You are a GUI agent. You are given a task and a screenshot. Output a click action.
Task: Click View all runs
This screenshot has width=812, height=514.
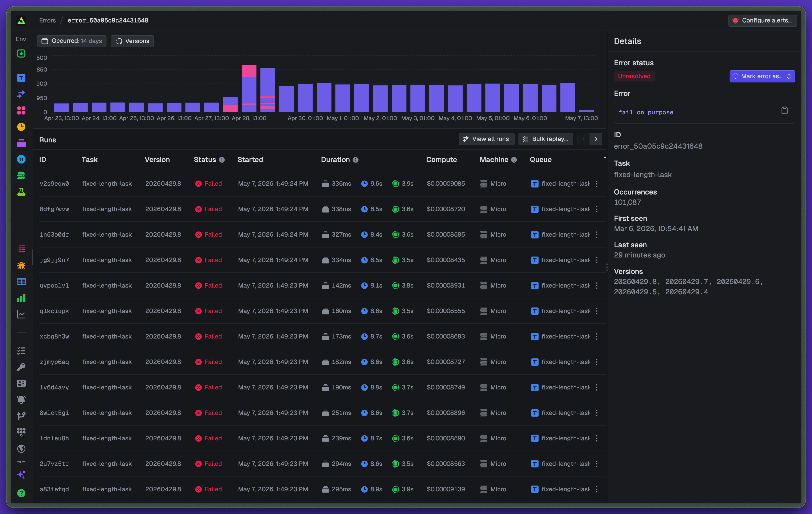pyautogui.click(x=486, y=139)
